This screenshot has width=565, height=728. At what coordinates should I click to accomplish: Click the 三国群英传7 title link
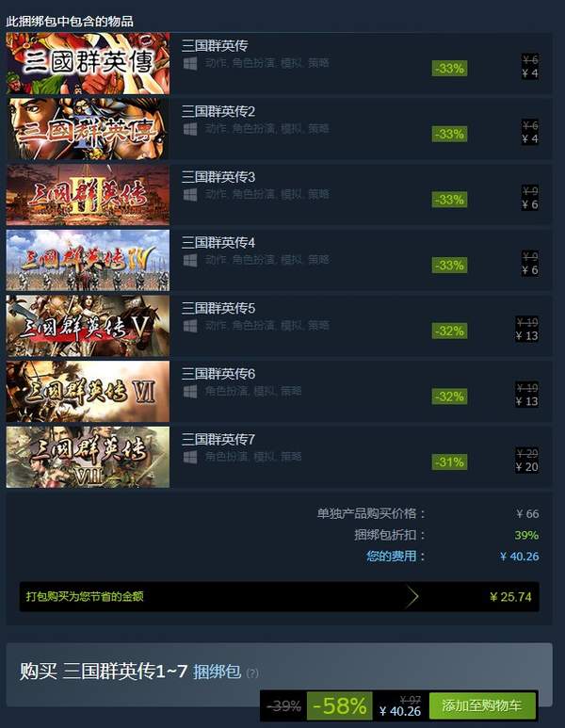[x=218, y=439]
